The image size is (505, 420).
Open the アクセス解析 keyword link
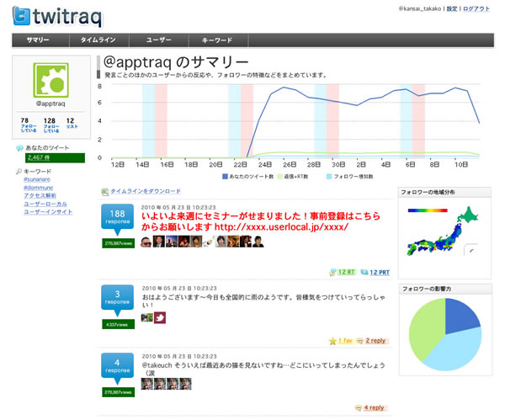click(x=40, y=195)
